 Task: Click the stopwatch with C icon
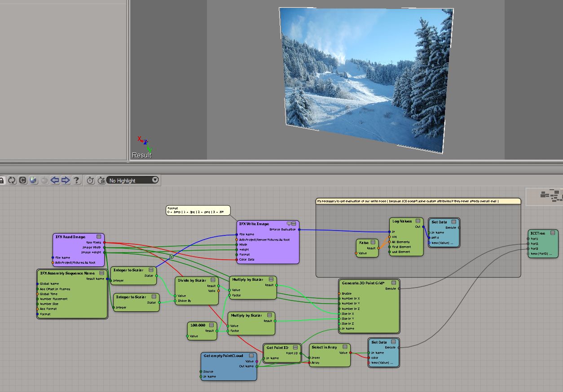click(x=101, y=180)
